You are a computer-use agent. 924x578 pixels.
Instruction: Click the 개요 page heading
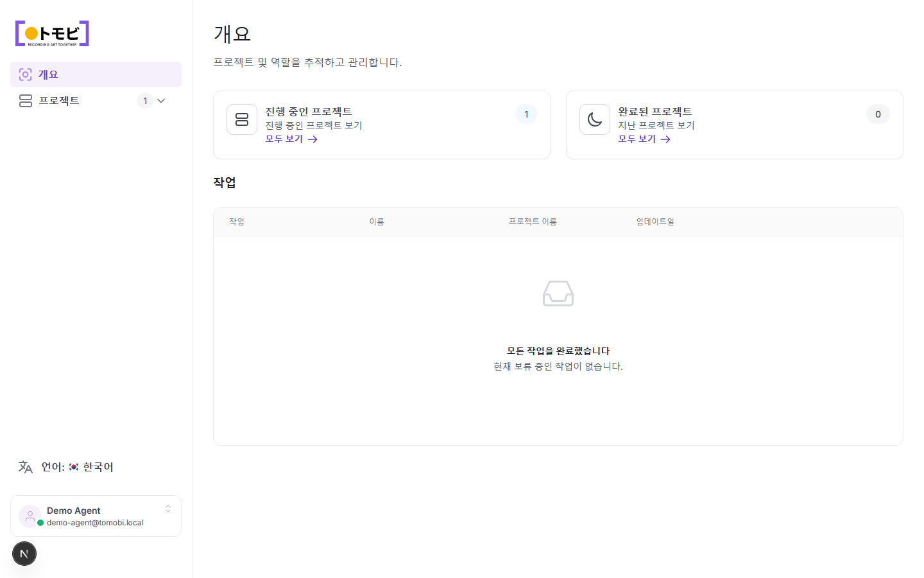pos(232,34)
